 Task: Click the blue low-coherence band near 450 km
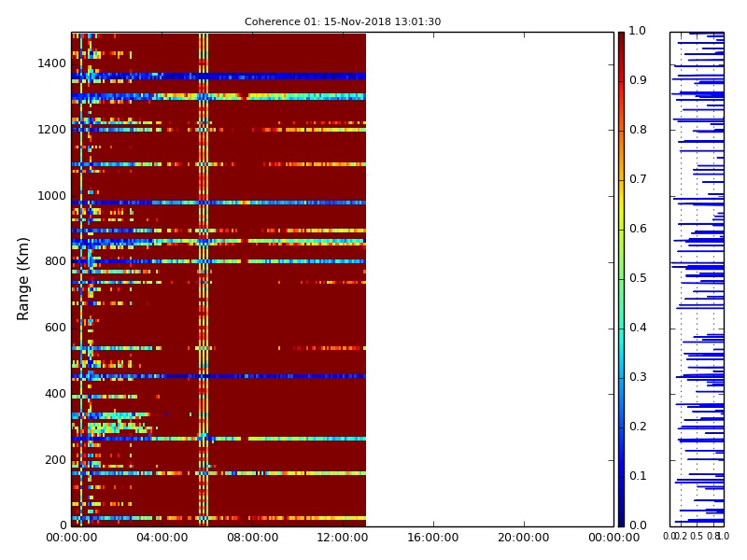click(218, 376)
